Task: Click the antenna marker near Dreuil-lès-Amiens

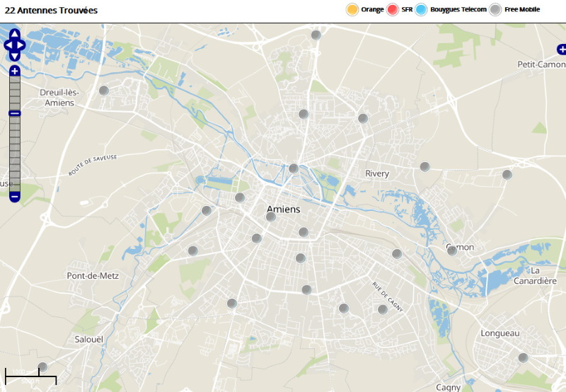Action: [x=104, y=91]
